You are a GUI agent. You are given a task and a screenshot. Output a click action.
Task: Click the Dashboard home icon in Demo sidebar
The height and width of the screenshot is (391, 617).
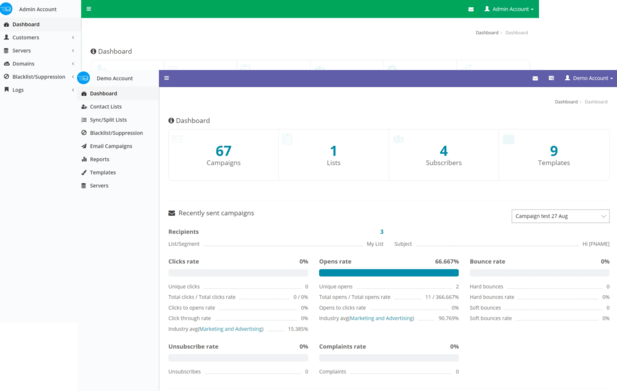click(x=84, y=94)
